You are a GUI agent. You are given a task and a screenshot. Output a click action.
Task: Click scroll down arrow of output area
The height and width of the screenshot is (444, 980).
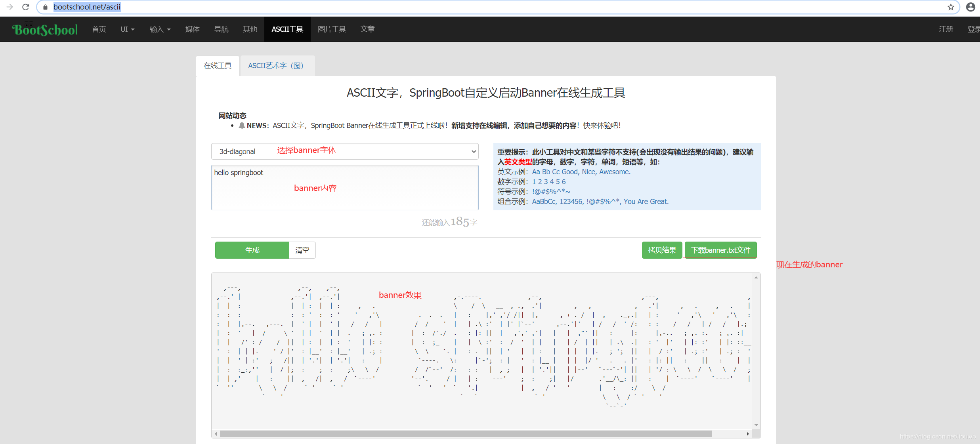tap(756, 425)
